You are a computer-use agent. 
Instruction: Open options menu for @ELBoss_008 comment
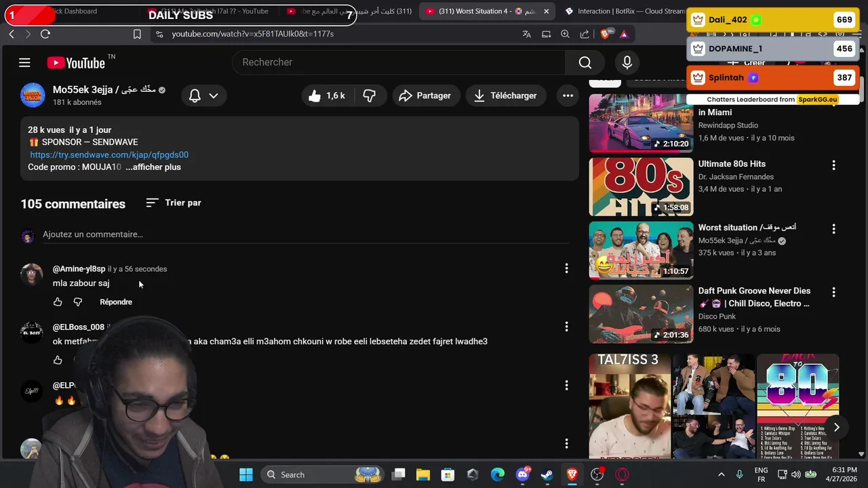566,327
